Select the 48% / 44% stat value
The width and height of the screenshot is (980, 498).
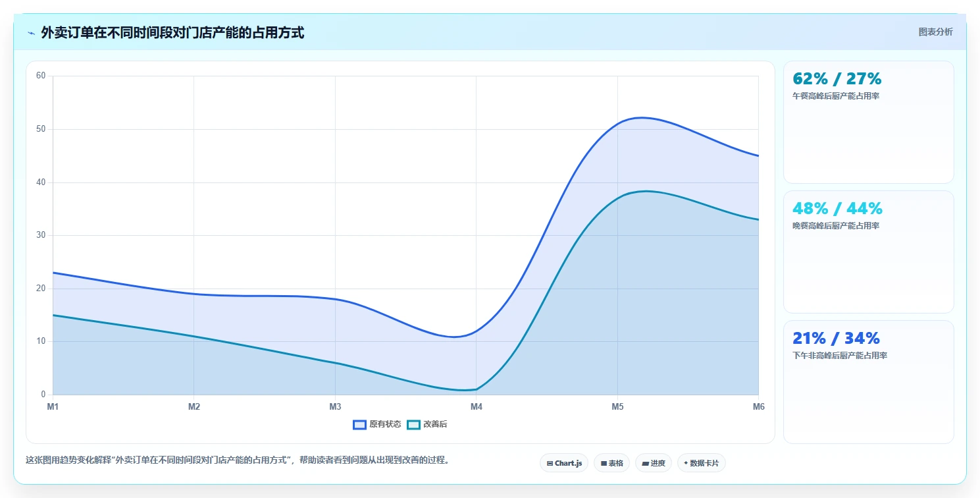[838, 209]
